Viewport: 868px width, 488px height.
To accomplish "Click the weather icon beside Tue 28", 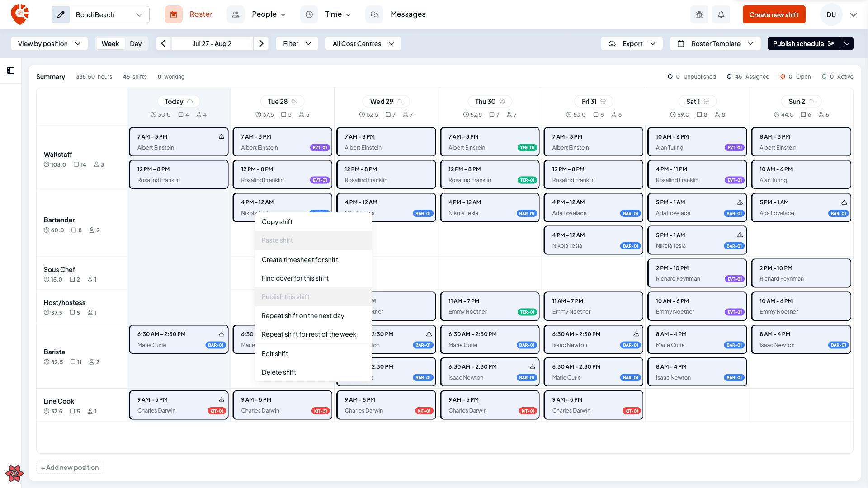I will (x=294, y=102).
